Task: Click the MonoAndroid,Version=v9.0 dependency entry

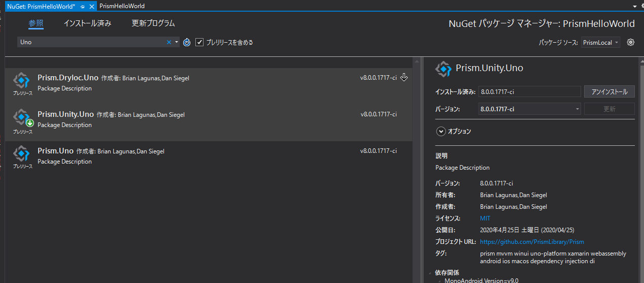Action: 481,280
